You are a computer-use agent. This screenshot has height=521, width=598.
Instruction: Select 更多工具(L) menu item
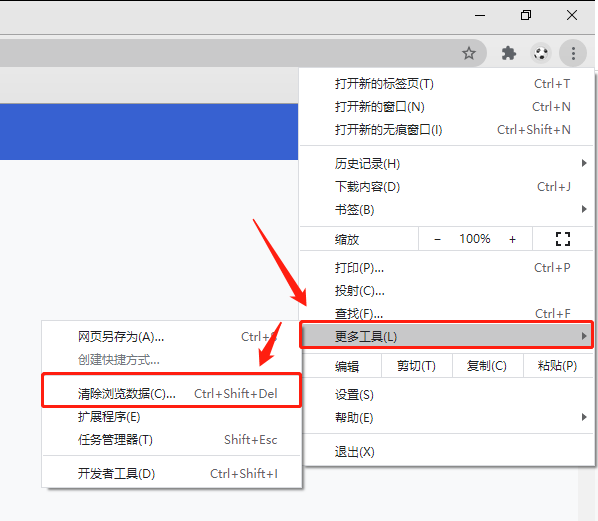tap(447, 336)
